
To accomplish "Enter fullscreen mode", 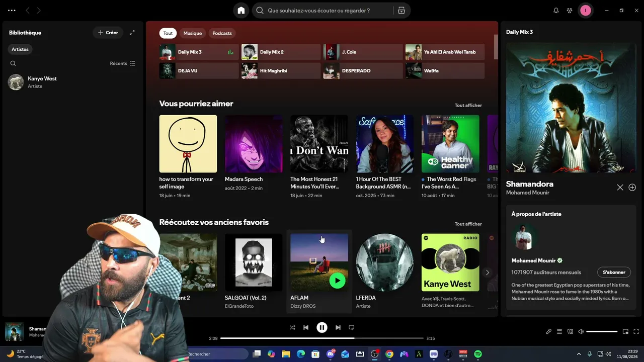I will pyautogui.click(x=636, y=331).
